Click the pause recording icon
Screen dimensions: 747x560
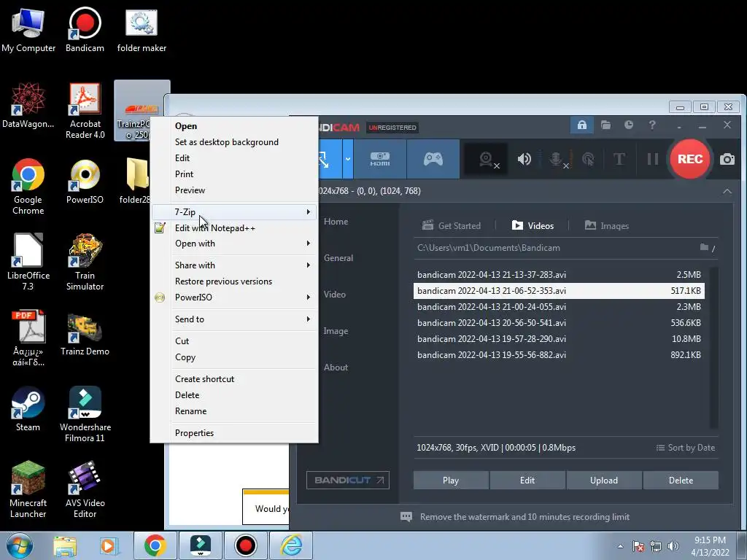653,159
